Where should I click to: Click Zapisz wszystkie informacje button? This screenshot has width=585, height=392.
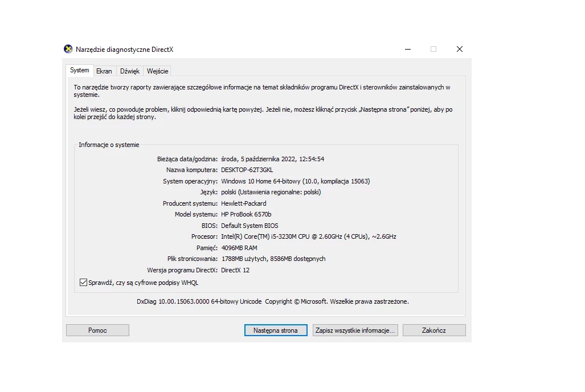click(355, 330)
